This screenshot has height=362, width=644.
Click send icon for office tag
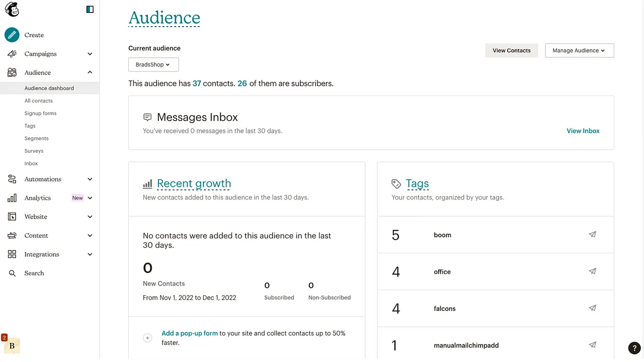[592, 271]
